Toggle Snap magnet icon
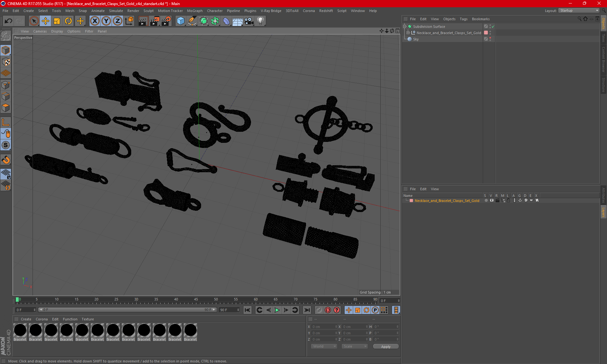The image size is (607, 364). [6, 160]
